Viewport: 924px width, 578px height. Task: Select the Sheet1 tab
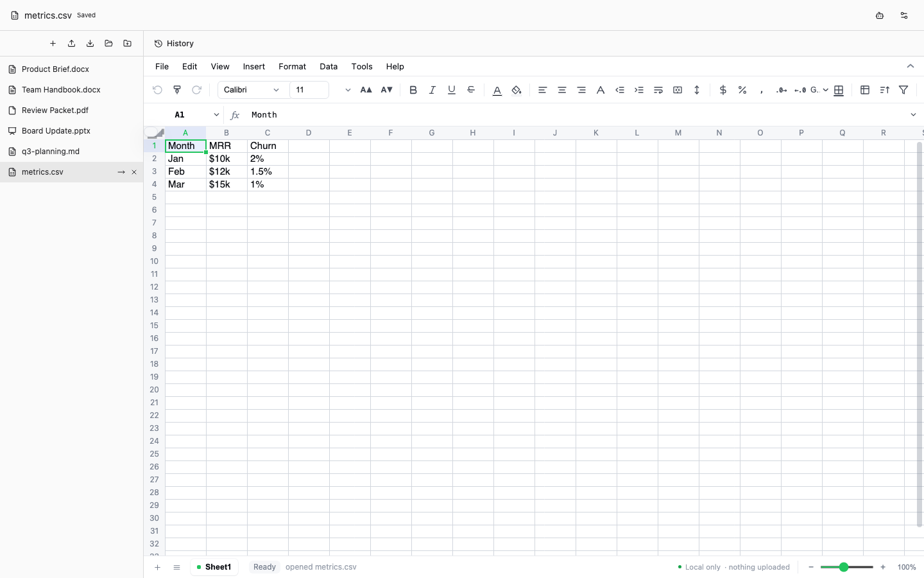point(214,567)
